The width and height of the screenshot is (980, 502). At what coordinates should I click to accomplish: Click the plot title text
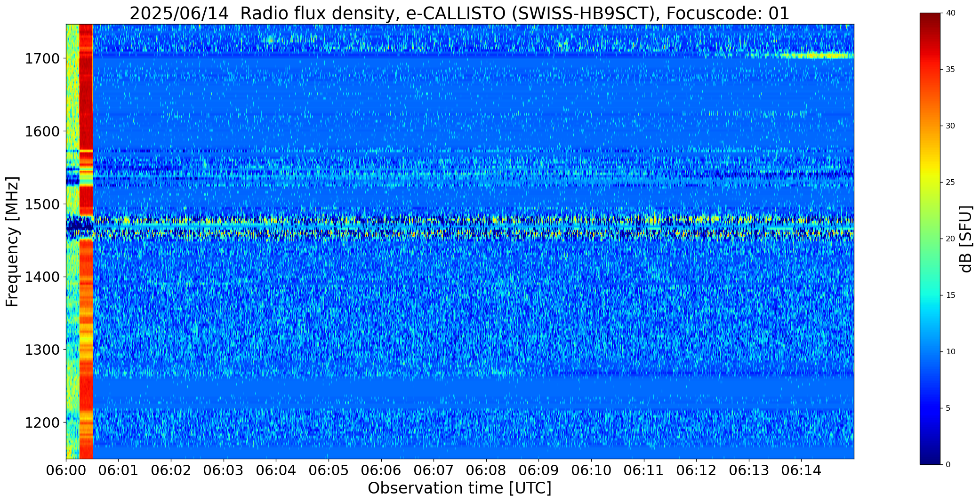tap(459, 13)
